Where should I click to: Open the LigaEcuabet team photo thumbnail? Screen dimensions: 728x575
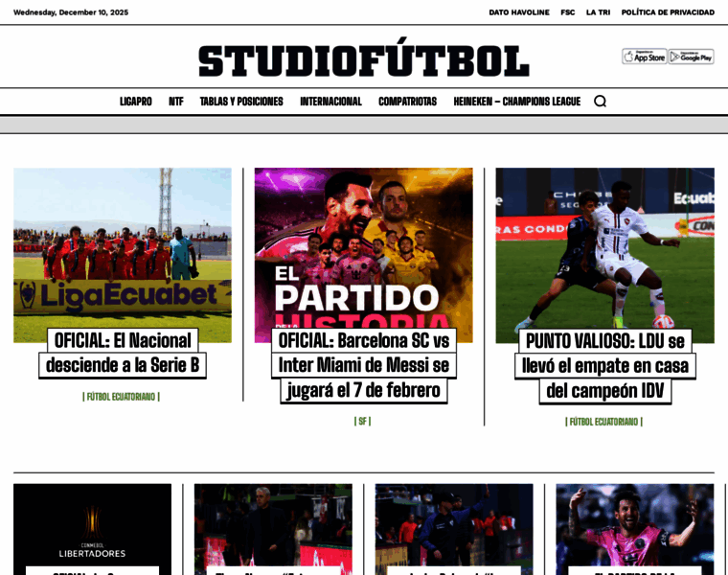(123, 256)
